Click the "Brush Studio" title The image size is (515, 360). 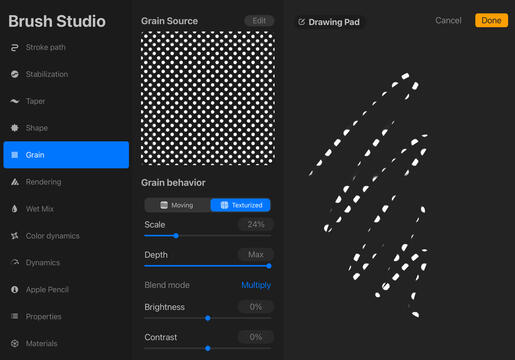tap(57, 21)
